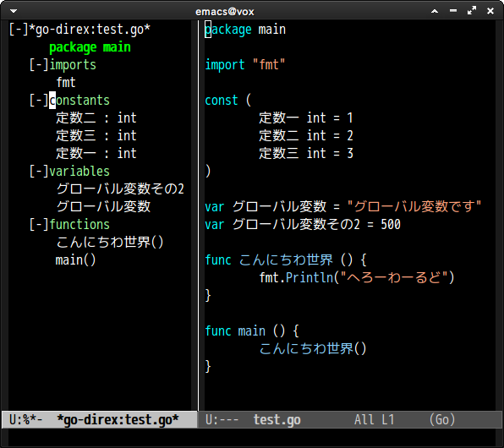Viewport: 504px width, 448px height.
Task: Place cursor on import "fmt" line
Action: 245,65
